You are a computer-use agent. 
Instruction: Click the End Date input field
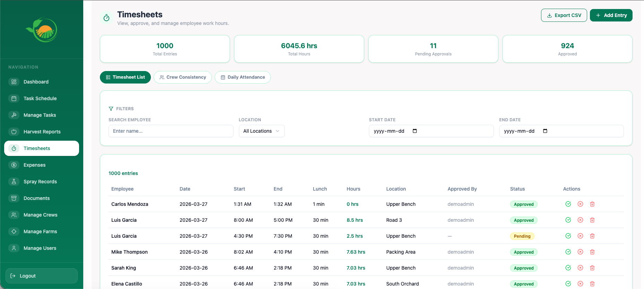point(561,131)
